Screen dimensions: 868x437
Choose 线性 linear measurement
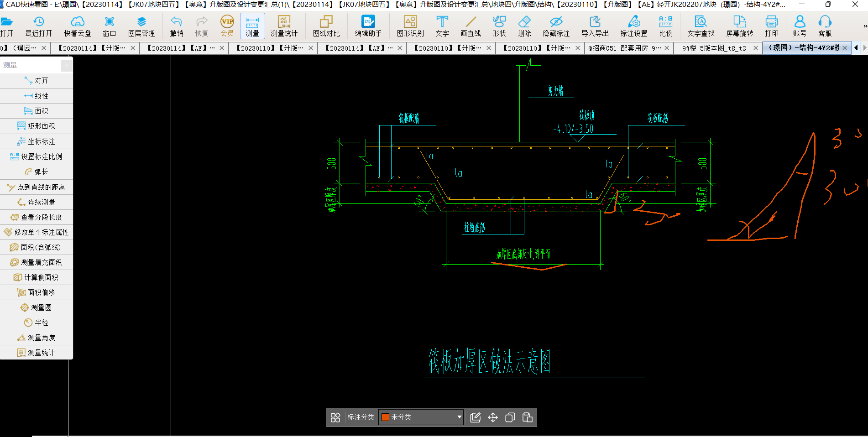37,96
